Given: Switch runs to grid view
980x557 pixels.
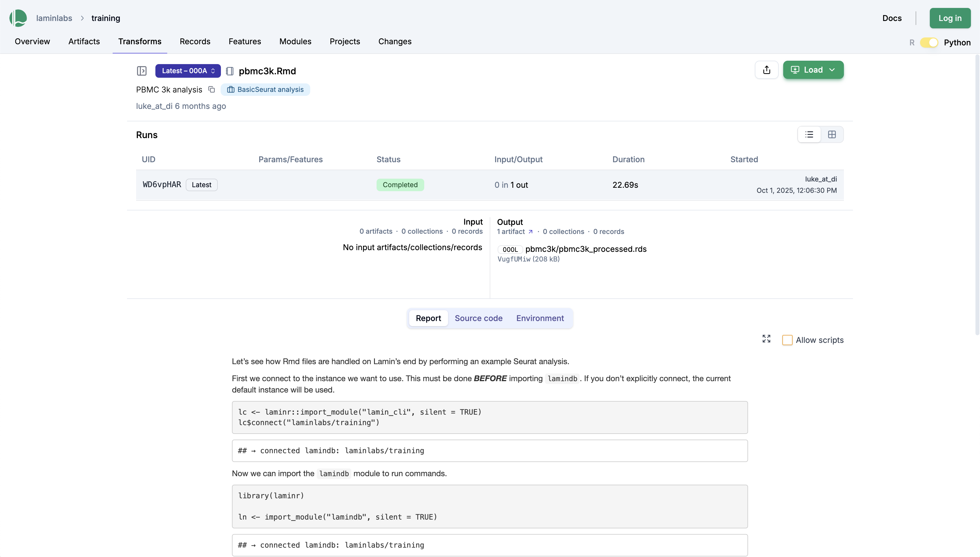Looking at the screenshot, I should pyautogui.click(x=832, y=135).
